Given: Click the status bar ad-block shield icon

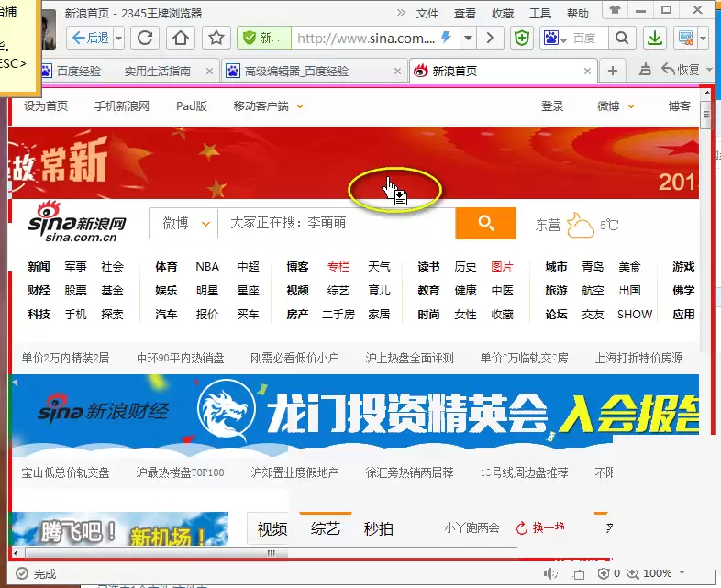Looking at the screenshot, I should pyautogui.click(x=604, y=573).
